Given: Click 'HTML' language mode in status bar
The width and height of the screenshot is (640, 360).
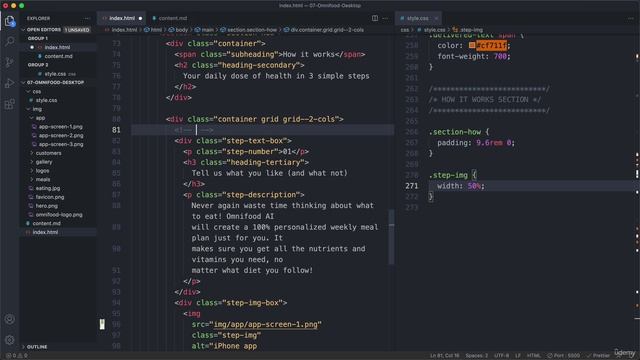Looking at the screenshot, I should [x=533, y=356].
